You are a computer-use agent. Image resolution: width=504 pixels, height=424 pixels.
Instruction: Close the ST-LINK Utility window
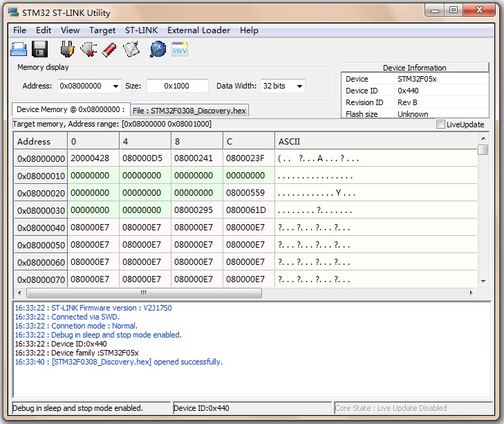tap(479, 10)
